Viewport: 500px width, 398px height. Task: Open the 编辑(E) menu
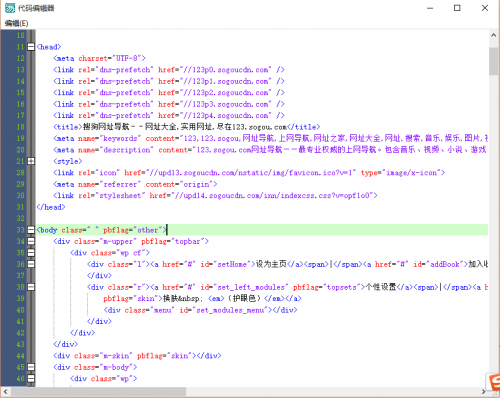click(x=16, y=23)
